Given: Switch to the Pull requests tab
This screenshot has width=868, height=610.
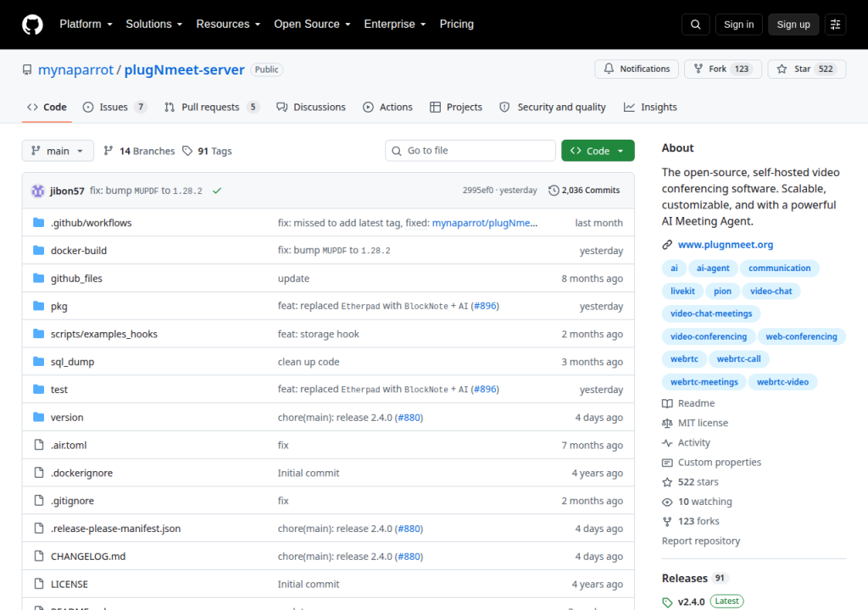Looking at the screenshot, I should pos(211,108).
